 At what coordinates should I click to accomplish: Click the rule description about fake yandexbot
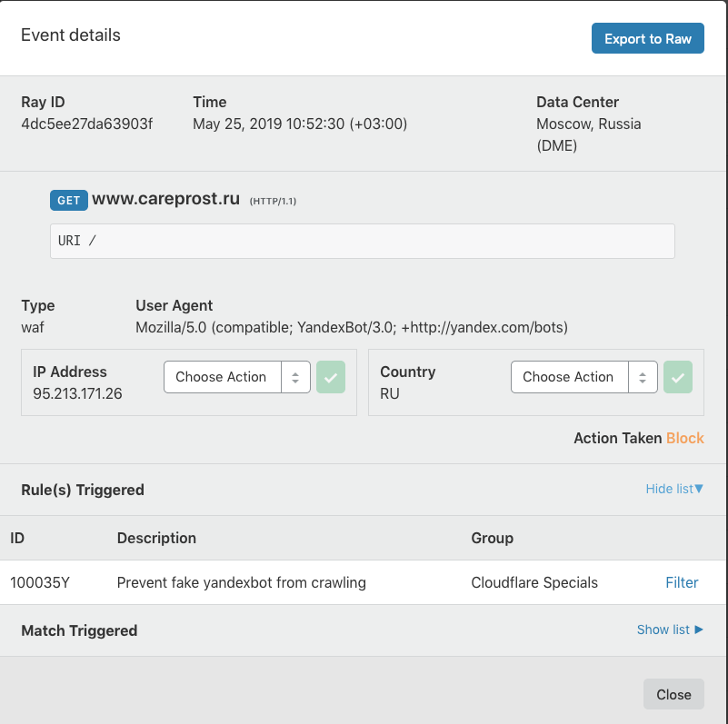[241, 582]
